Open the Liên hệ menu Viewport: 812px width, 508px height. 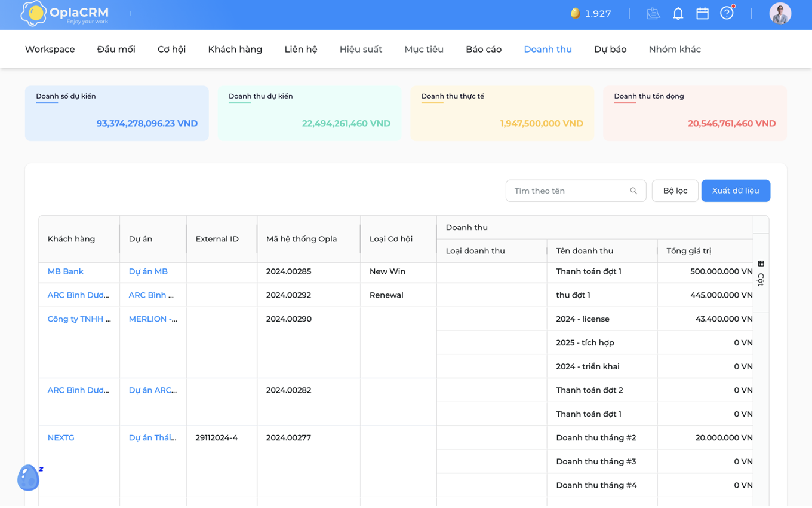point(301,50)
